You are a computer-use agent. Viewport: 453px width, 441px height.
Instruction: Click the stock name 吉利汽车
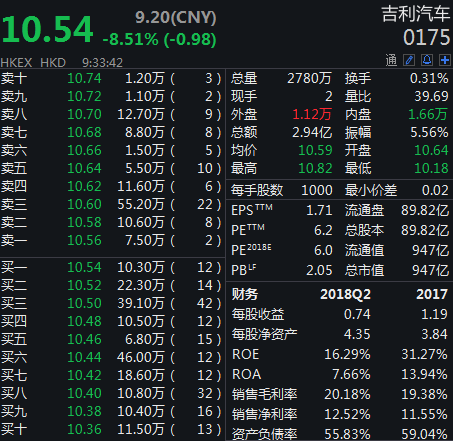416,14
